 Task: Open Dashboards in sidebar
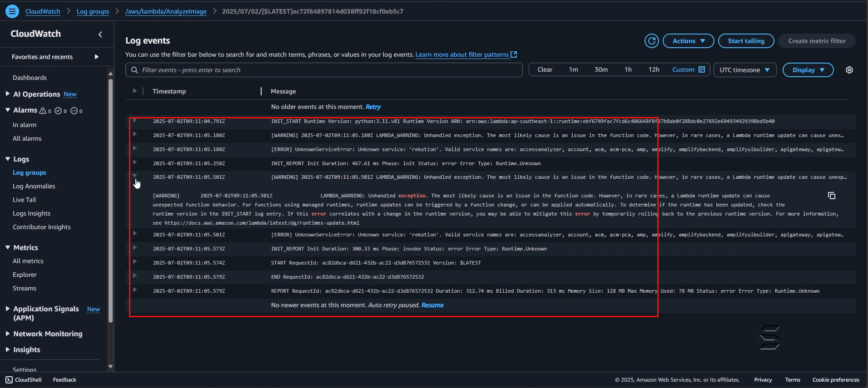point(30,78)
